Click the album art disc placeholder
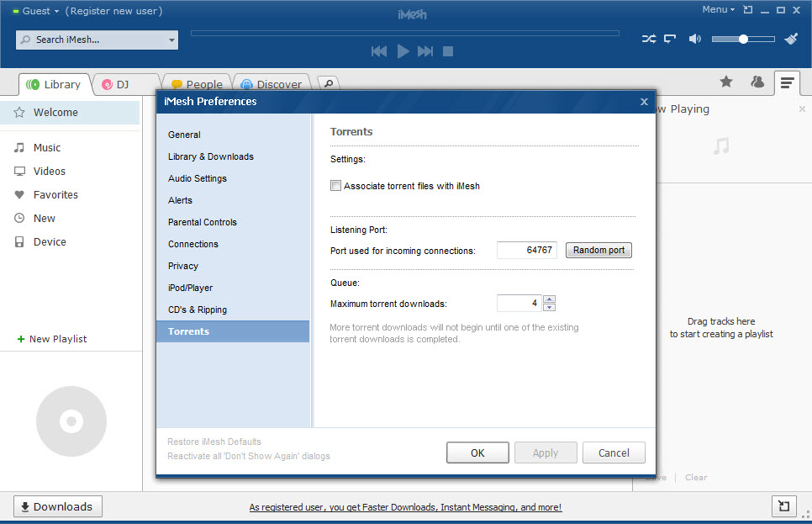 (x=71, y=421)
